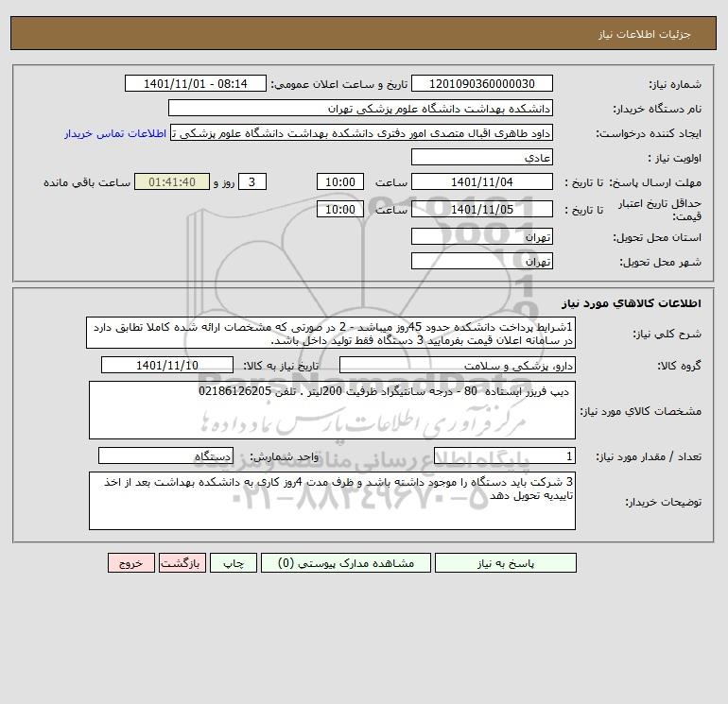The width and height of the screenshot is (728, 704).
Task: Click the section heading اطلاعات کالاهای مورد نیاز
Action: [x=632, y=303]
